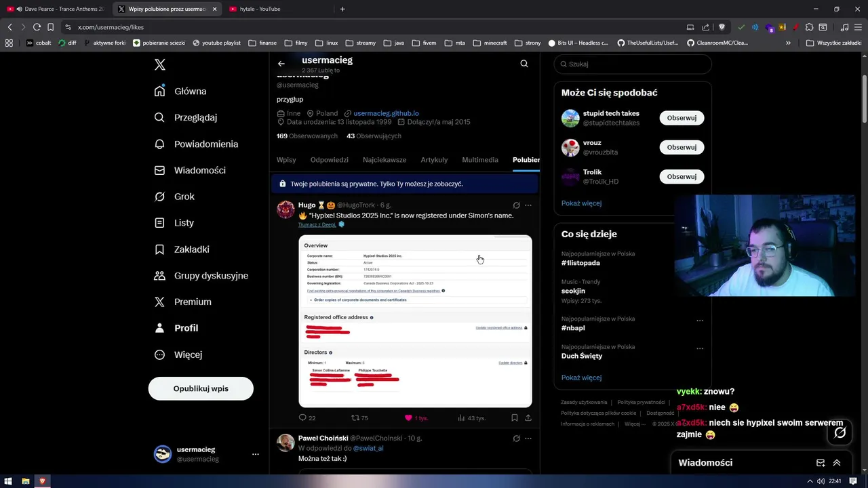
Task: Switch to the Odpowiedzi tab
Action: click(x=330, y=160)
